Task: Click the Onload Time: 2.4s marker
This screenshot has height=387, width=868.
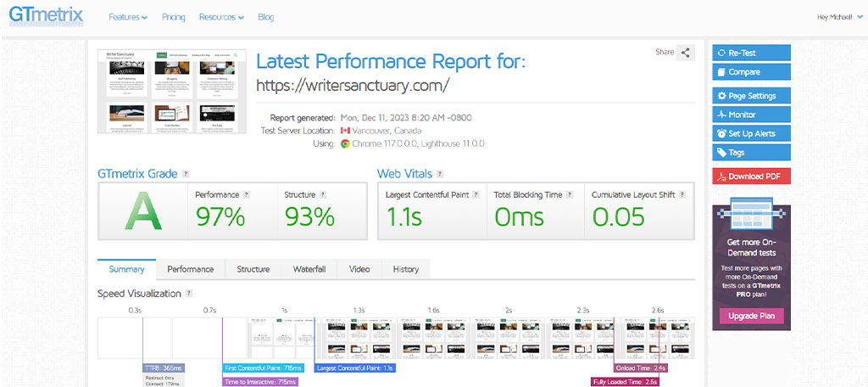Action: (x=641, y=368)
